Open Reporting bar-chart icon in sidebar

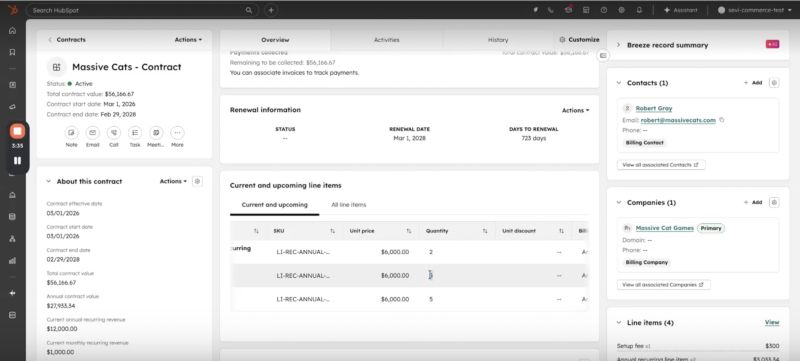[13, 261]
